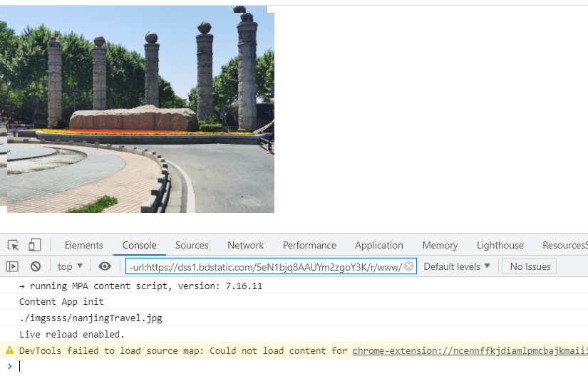Activate the inspect element picker icon
This screenshot has width=588, height=381.
click(x=13, y=245)
